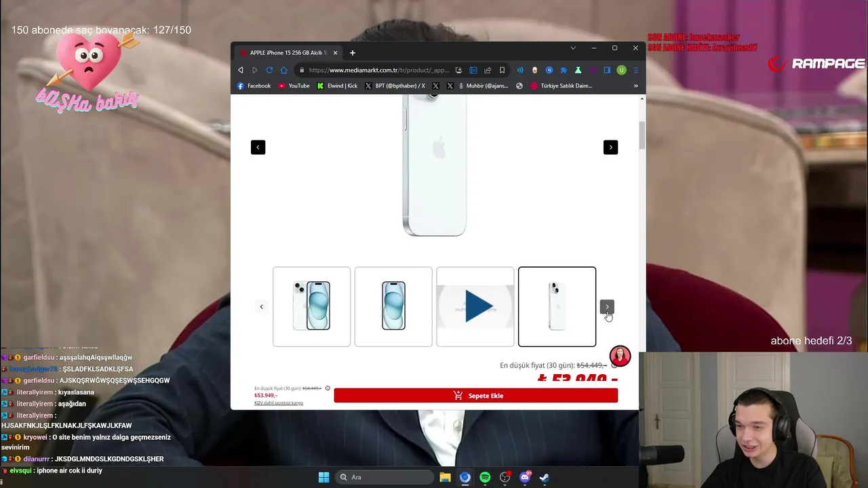Image resolution: width=868 pixels, height=488 pixels.
Task: Select thumbnail of single iPhone front view
Action: pos(393,306)
